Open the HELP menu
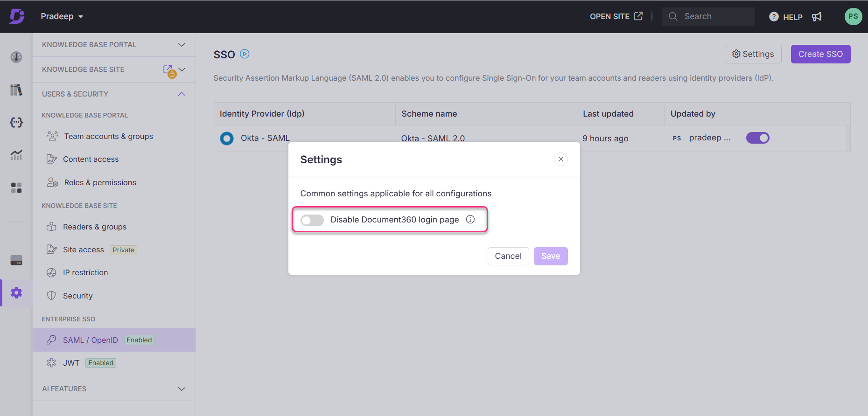 [x=785, y=17]
